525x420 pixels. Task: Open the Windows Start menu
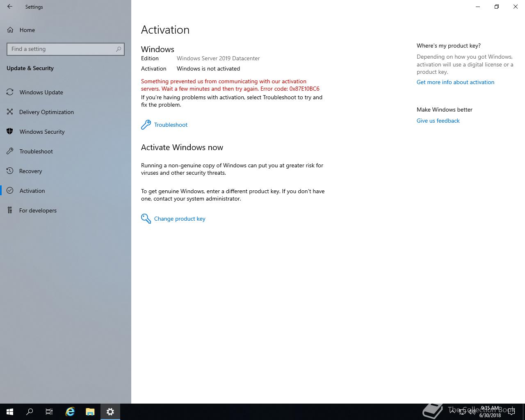pyautogui.click(x=10, y=412)
